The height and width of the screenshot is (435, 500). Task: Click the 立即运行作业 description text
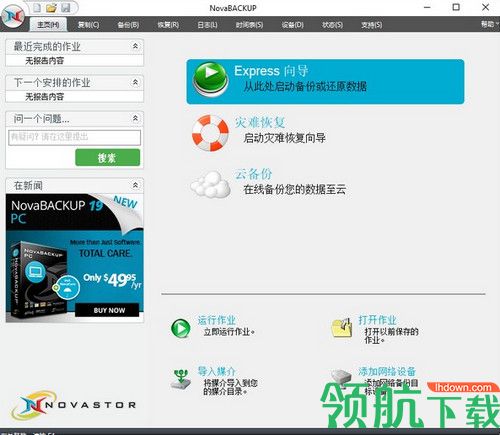click(x=229, y=332)
